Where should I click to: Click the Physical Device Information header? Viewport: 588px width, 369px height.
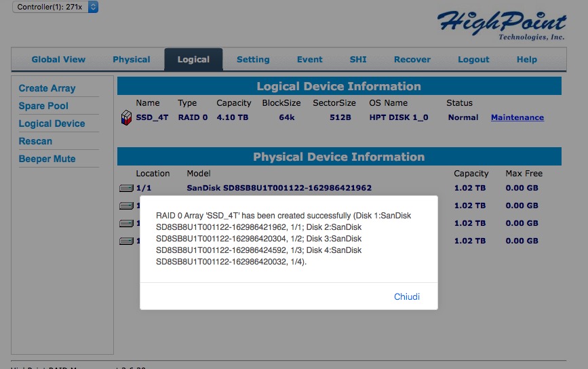click(x=339, y=157)
